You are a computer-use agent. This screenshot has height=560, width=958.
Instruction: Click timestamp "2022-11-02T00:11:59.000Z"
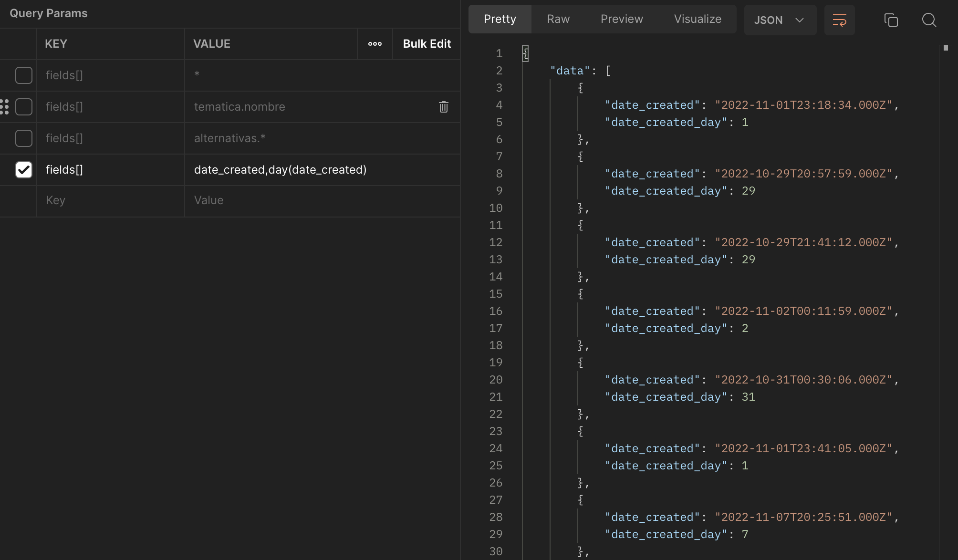pyautogui.click(x=803, y=311)
